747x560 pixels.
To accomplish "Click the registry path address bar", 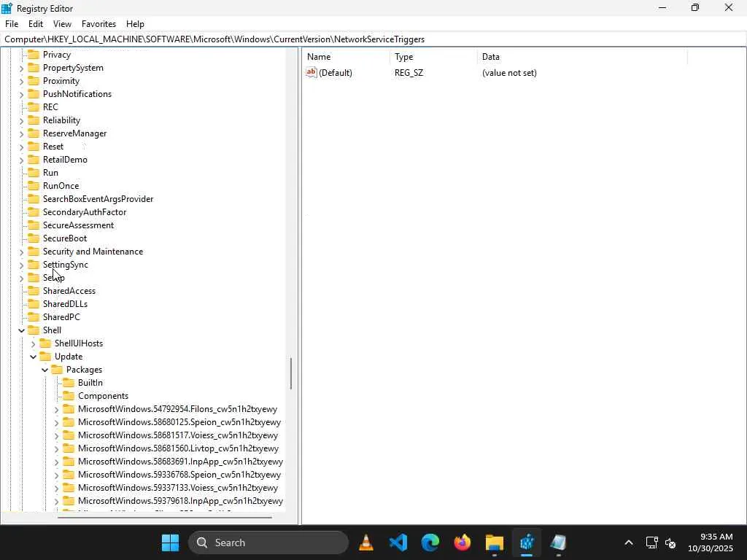I will [373, 39].
